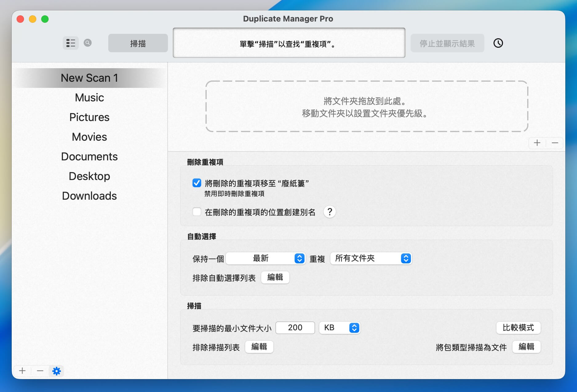Minimize window with the yellow button
577x392 pixels.
click(x=33, y=19)
